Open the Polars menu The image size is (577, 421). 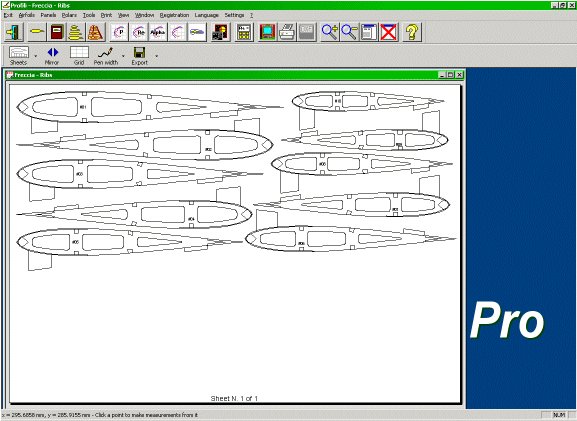coord(69,15)
